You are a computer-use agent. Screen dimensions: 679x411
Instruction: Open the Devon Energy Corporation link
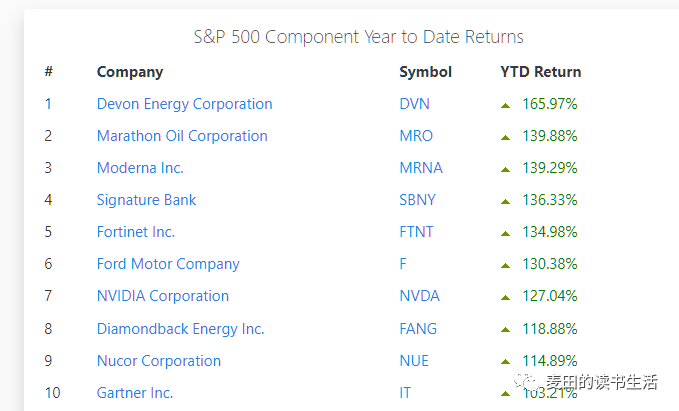[x=184, y=104]
